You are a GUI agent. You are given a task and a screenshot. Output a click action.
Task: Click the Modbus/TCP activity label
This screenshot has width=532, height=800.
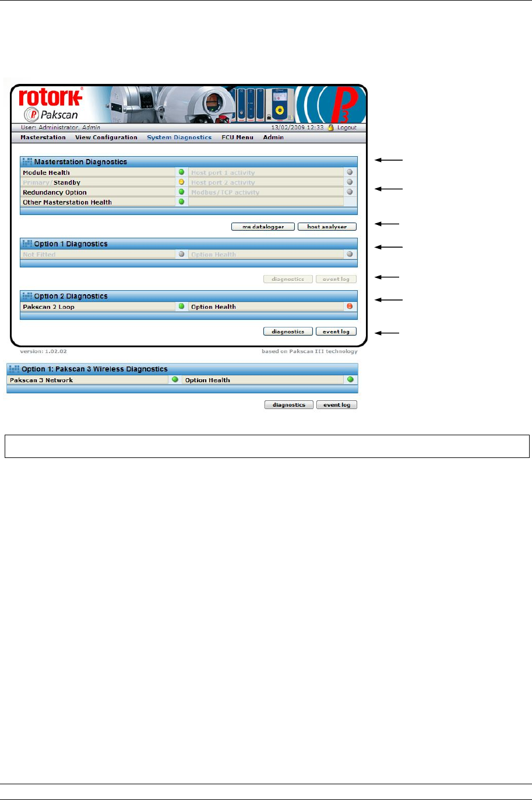pos(226,193)
